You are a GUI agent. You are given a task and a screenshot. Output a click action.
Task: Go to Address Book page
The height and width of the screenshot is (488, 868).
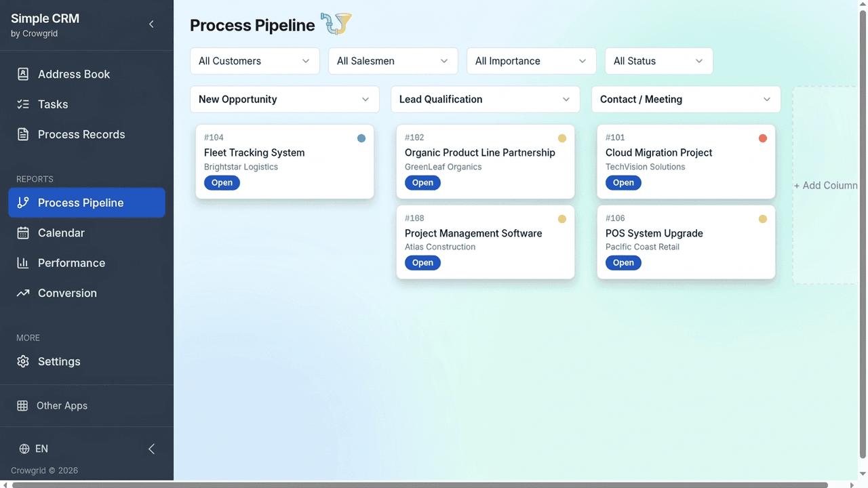coord(87,74)
